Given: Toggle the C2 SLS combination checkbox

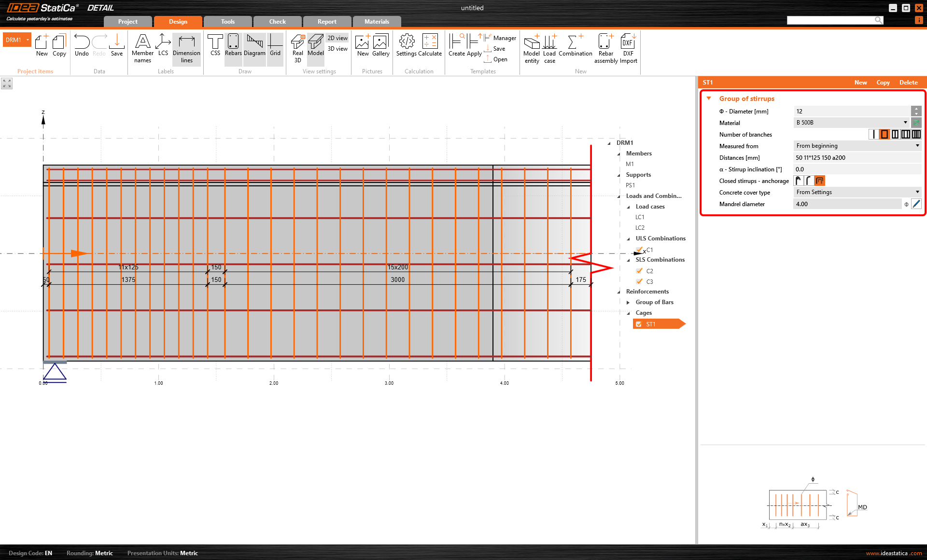Looking at the screenshot, I should coord(639,271).
